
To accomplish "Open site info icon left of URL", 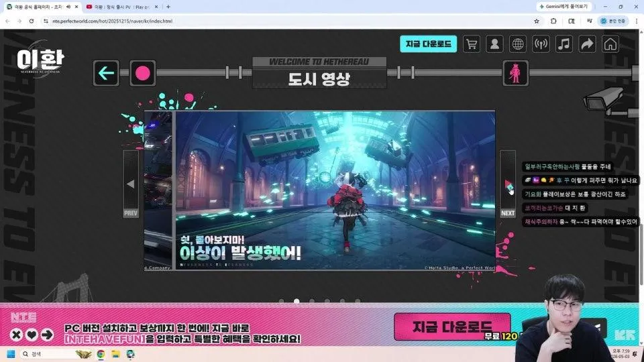I will 46,21.
